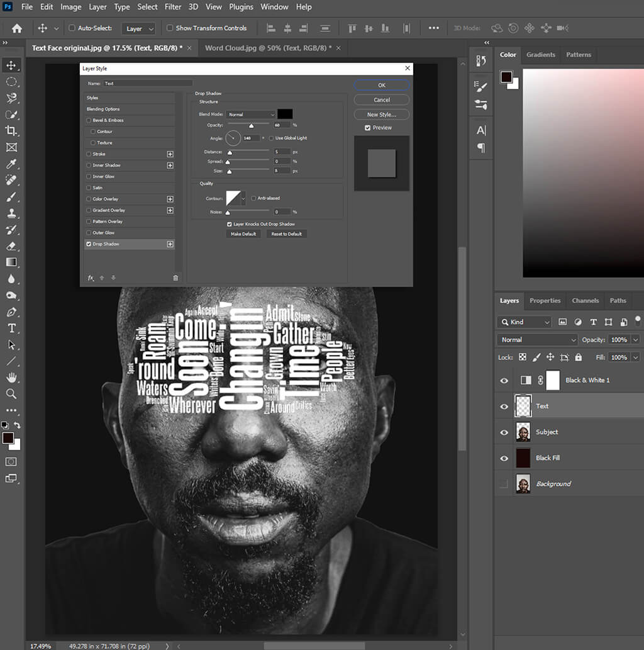Hide the Subject layer

tap(504, 432)
